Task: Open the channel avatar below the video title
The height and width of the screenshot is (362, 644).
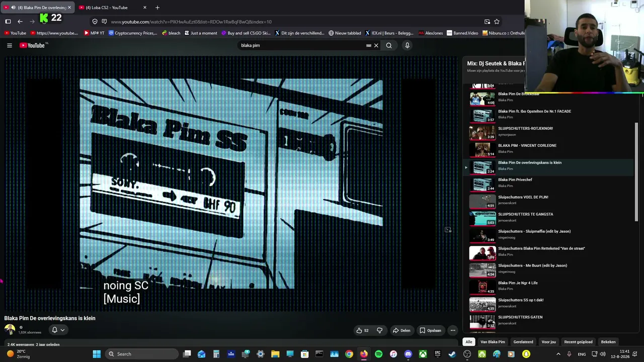Action: [x=10, y=330]
